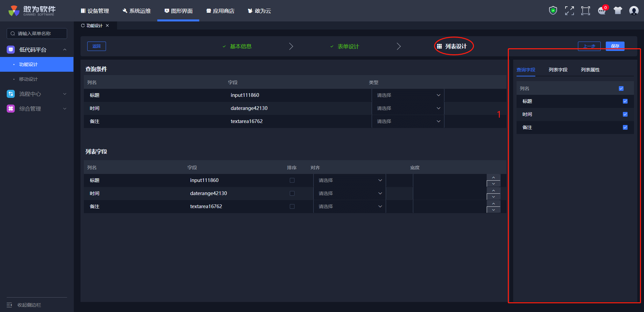Open the theme skin shirt icon
644x312 pixels.
tap(618, 11)
